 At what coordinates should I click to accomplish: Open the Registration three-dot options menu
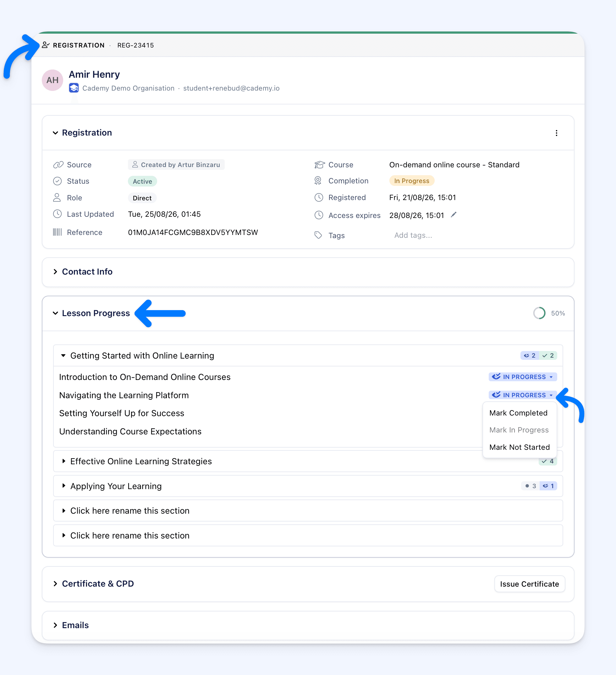(556, 133)
